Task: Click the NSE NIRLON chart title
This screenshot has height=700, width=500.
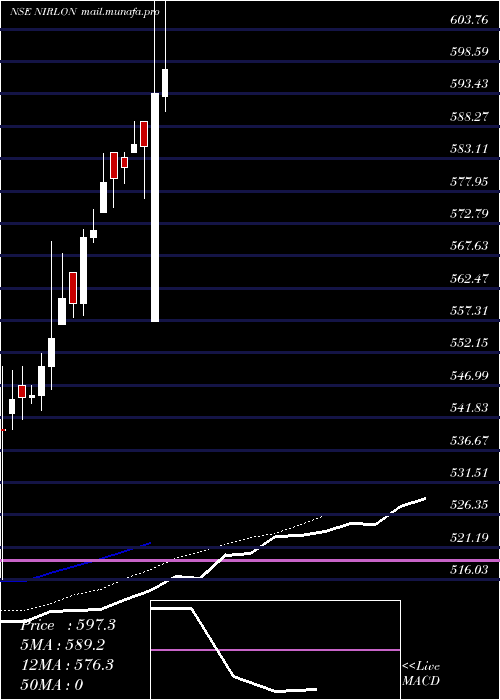Action: pyautogui.click(x=44, y=12)
